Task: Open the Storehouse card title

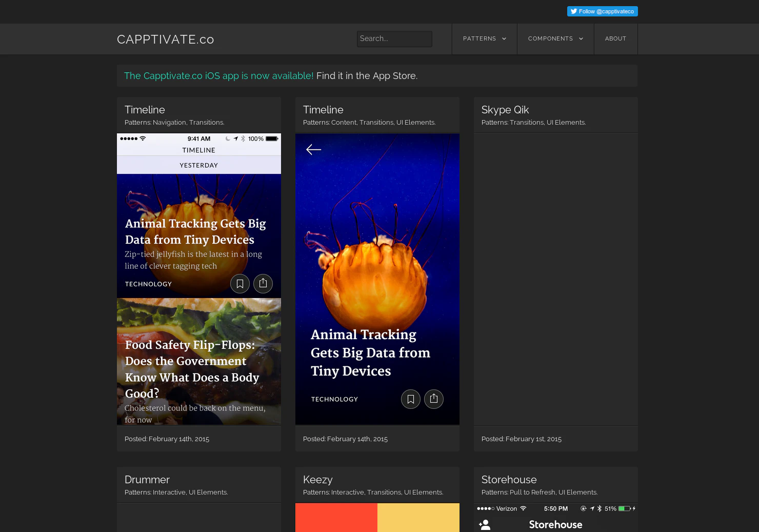Action: pos(509,480)
